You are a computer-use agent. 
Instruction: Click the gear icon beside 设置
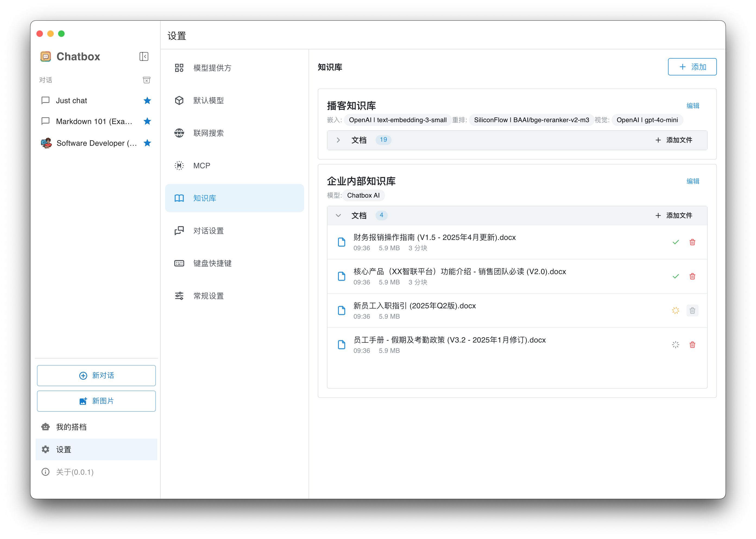click(46, 449)
